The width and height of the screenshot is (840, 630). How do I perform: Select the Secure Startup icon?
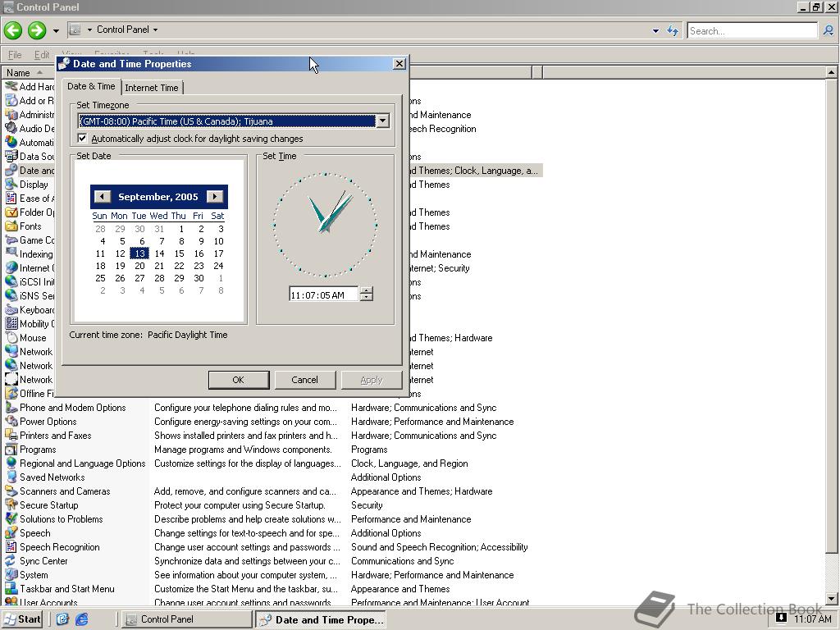pyautogui.click(x=11, y=505)
